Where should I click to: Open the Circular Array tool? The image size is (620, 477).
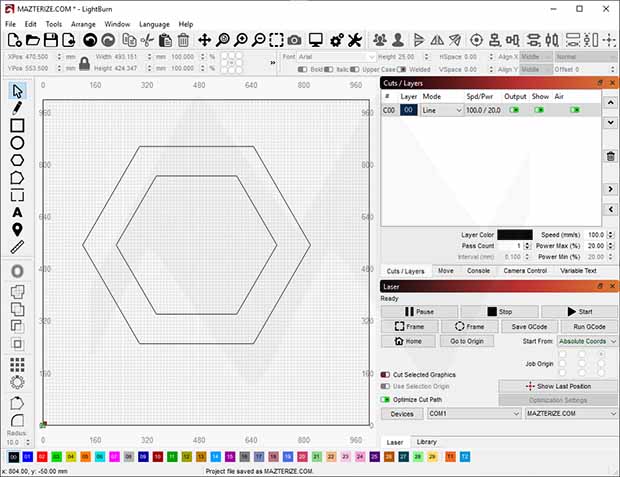(x=17, y=382)
